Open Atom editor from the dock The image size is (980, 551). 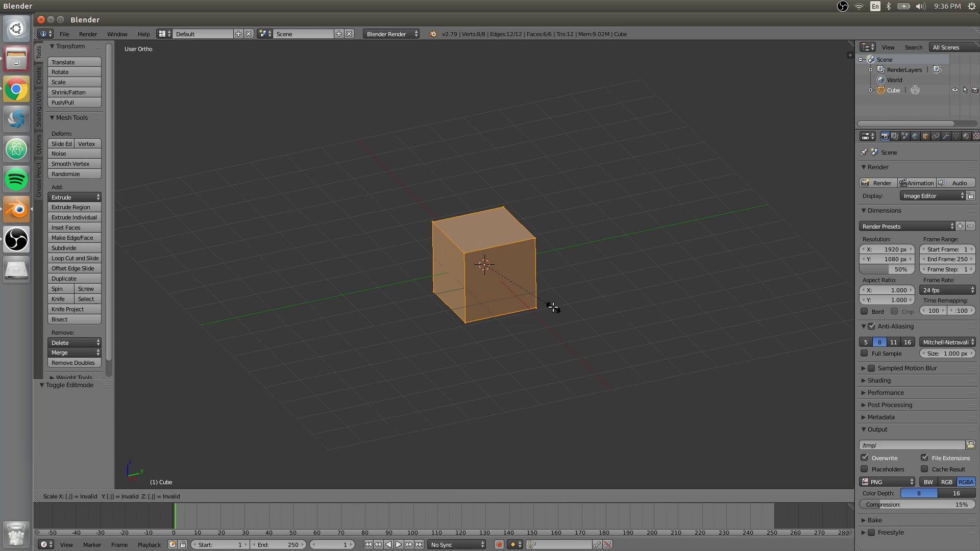click(x=16, y=149)
